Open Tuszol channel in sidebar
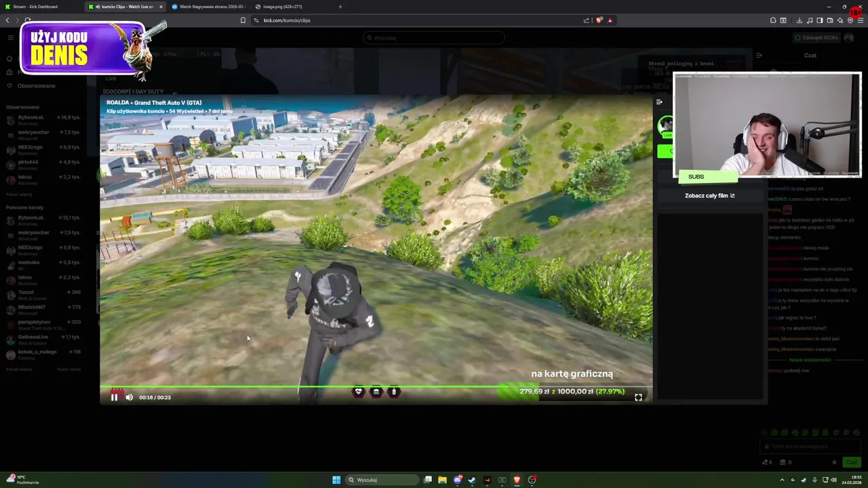 click(x=44, y=295)
